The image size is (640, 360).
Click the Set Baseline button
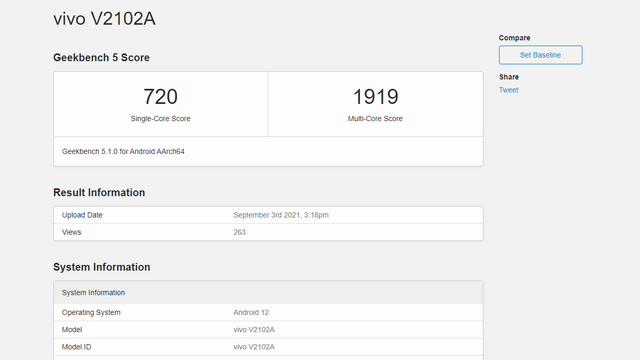coord(540,55)
